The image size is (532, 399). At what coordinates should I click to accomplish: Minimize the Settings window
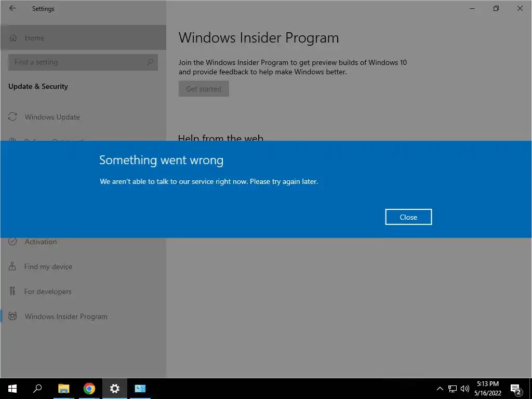(x=472, y=8)
